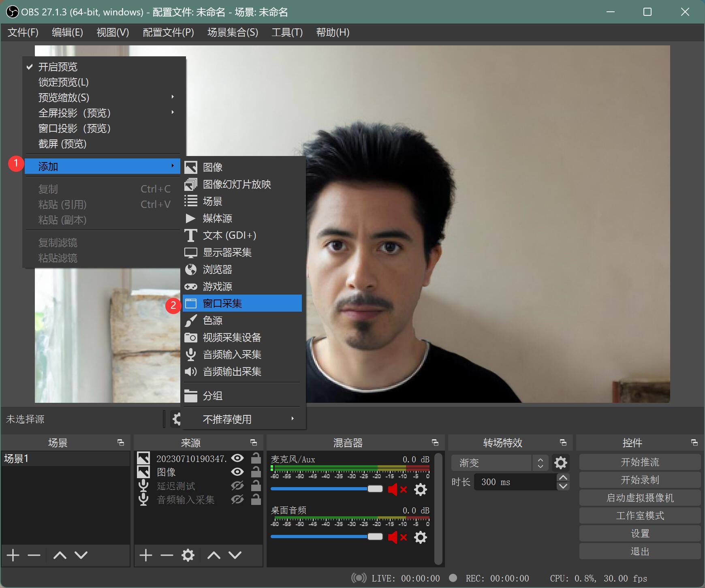Viewport: 705px width, 588px height.
Task: Add an Image (图像) source
Action: coord(242,167)
